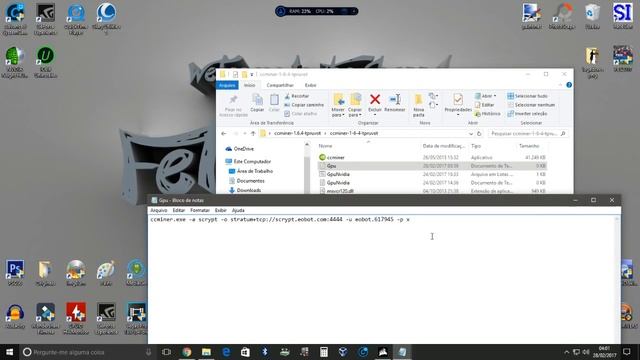Click the Notepad taskbar icon
The height and width of the screenshot is (360, 640).
click(x=402, y=352)
